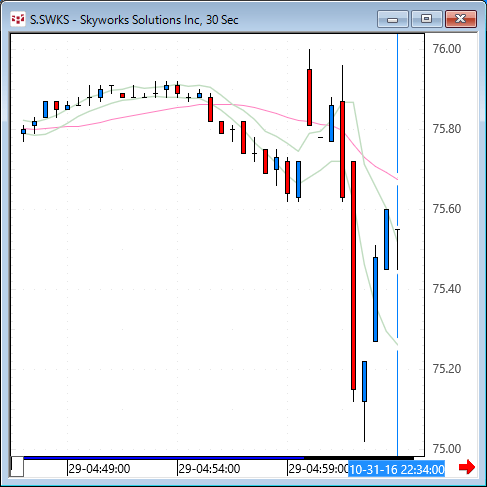Click the 75.00 price scale label

point(447,449)
